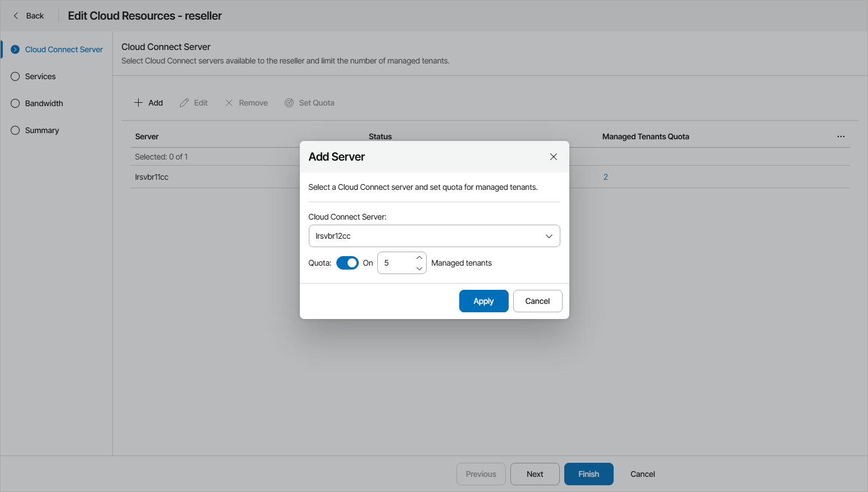
Task: Open the Cloud Connect Server wizard step
Action: click(63, 49)
